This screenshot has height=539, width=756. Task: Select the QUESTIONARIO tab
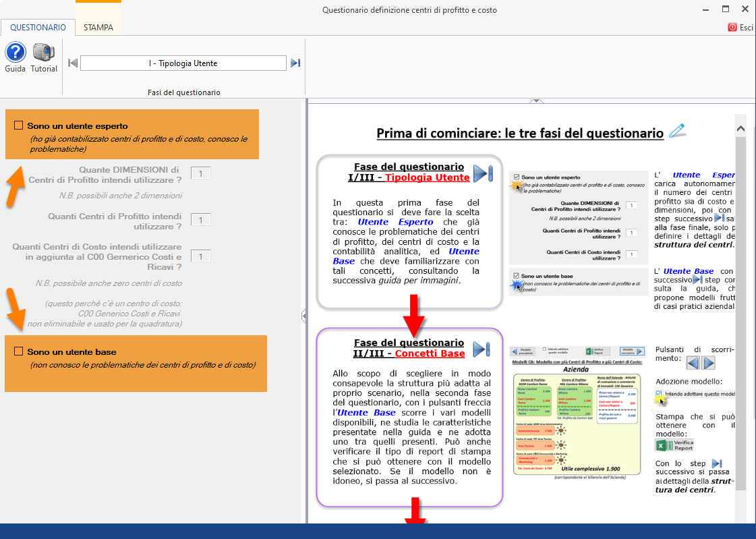pyautogui.click(x=38, y=28)
